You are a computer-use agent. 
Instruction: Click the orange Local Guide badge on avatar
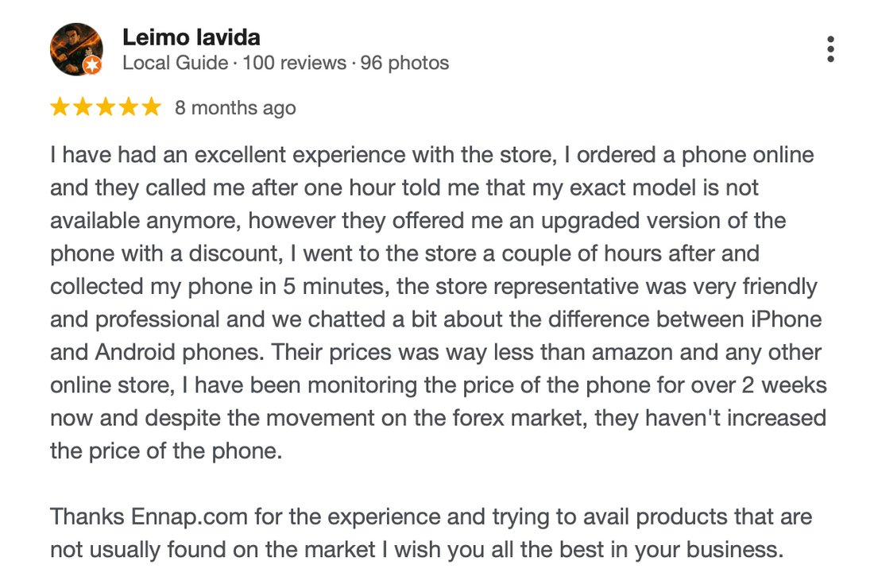(92, 65)
